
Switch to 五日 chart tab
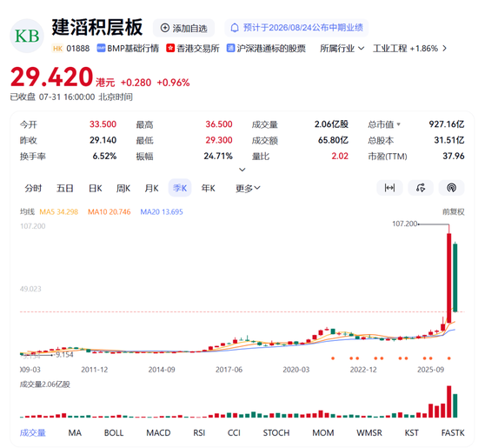click(64, 188)
